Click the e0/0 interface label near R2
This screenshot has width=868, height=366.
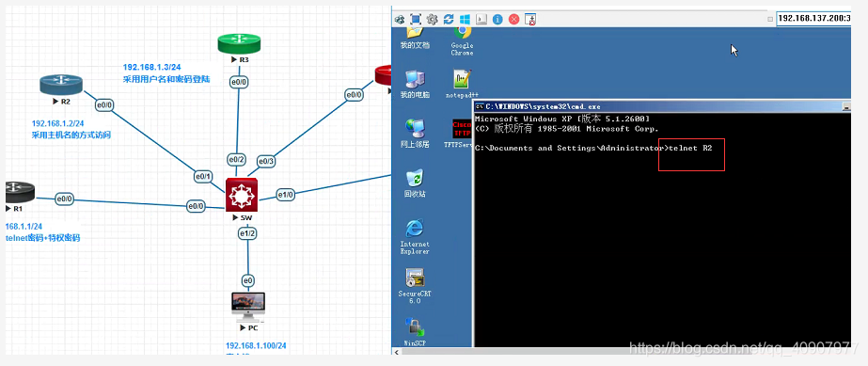[x=104, y=104]
